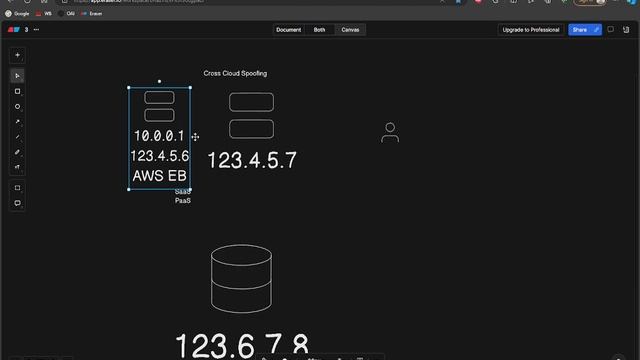Select the text tool

17,167
